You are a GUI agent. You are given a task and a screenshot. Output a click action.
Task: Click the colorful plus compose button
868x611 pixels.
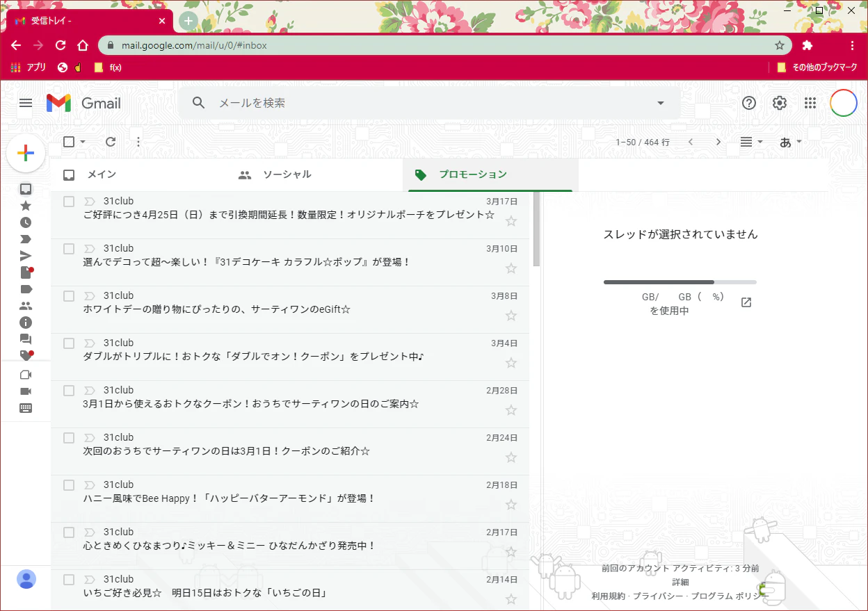26,153
